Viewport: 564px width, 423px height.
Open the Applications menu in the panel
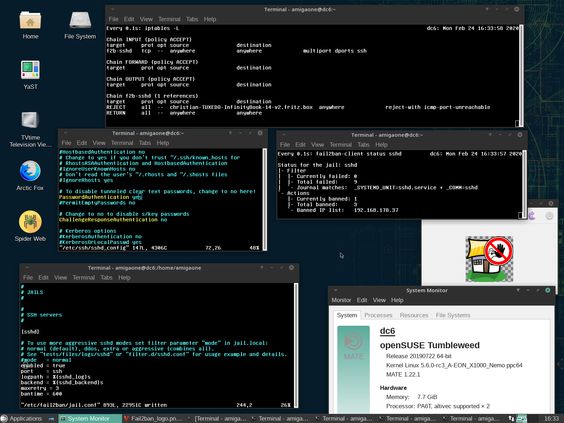[x=22, y=418]
